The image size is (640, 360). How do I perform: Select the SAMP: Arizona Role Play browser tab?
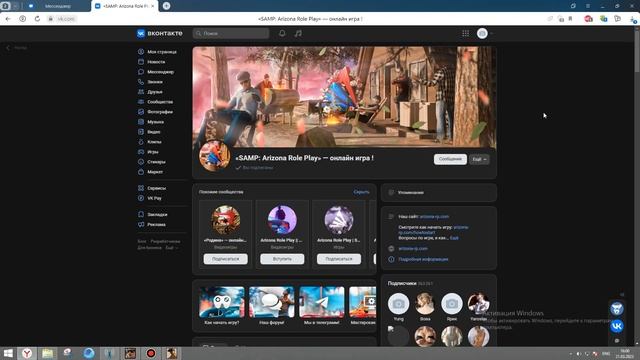click(x=124, y=6)
